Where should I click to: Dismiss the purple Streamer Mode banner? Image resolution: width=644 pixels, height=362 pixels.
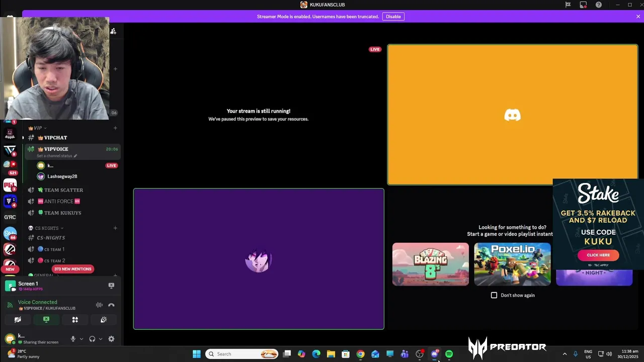(638, 17)
